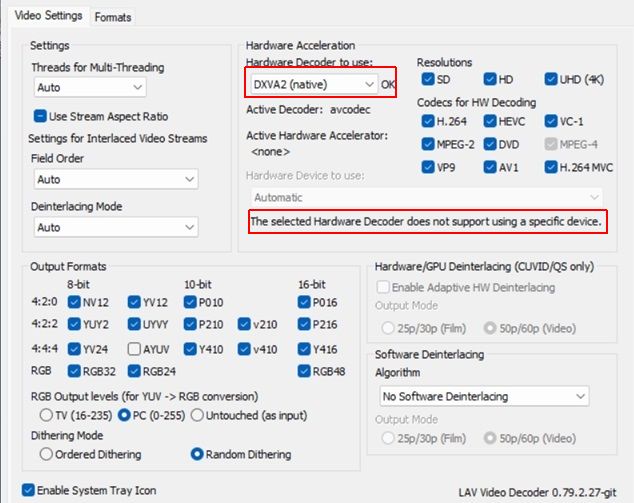Select Ordered Dithering mode
Viewport: 634px width, 503px height.
[x=46, y=454]
